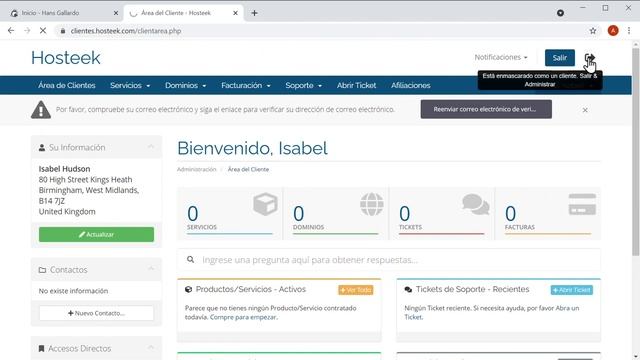Follow the Compre para empezar link
Viewport: 640px width, 360px height.
click(x=243, y=317)
